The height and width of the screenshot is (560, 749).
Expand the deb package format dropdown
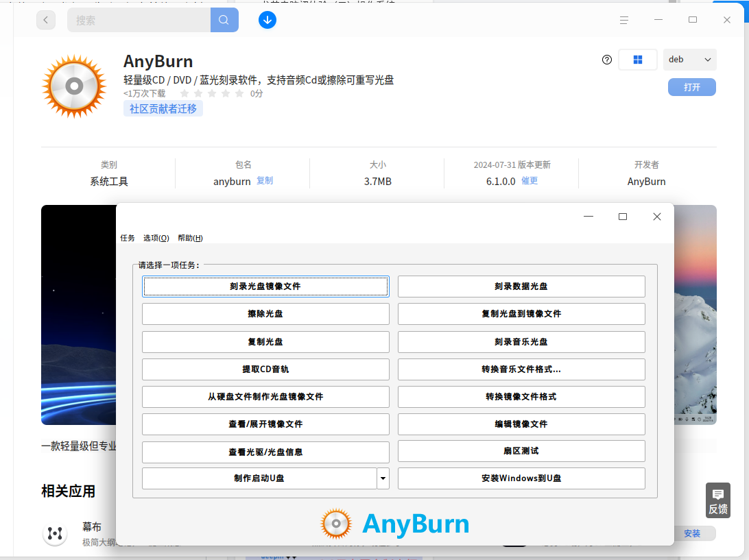click(690, 60)
